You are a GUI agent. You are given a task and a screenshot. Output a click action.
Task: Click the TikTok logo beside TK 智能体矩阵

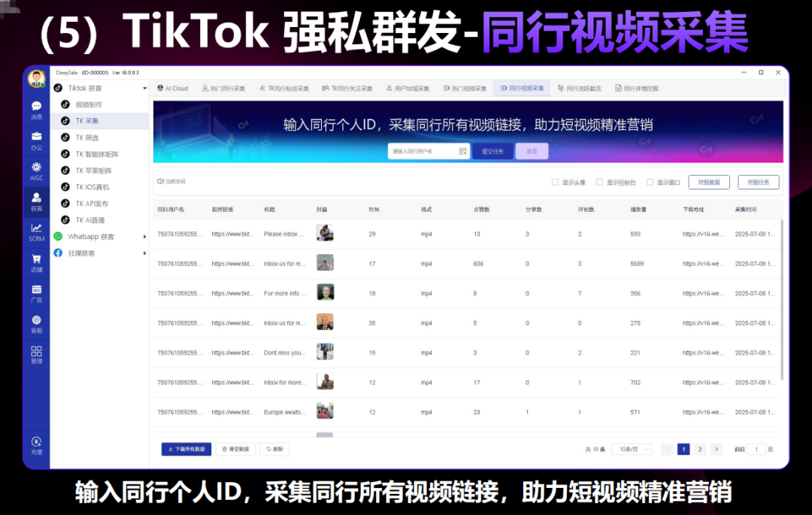point(65,154)
